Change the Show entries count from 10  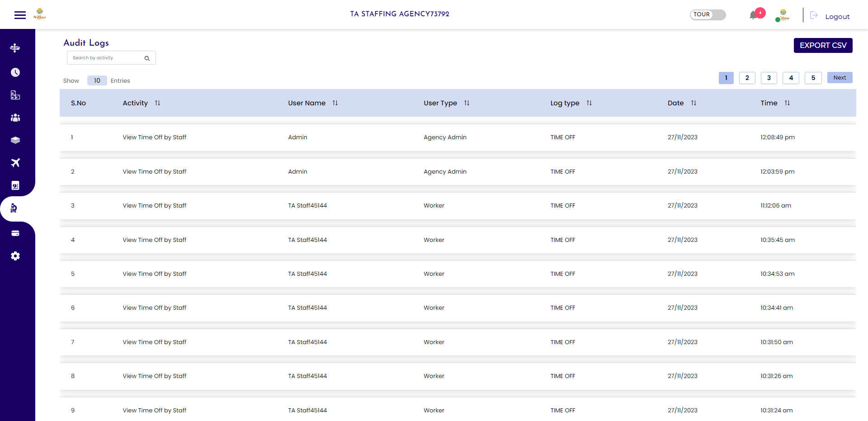[x=97, y=80]
